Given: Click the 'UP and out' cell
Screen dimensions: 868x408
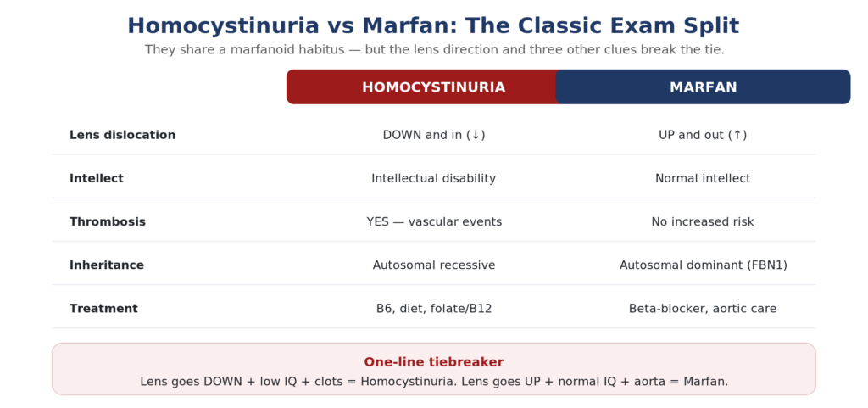Looking at the screenshot, I should [703, 135].
